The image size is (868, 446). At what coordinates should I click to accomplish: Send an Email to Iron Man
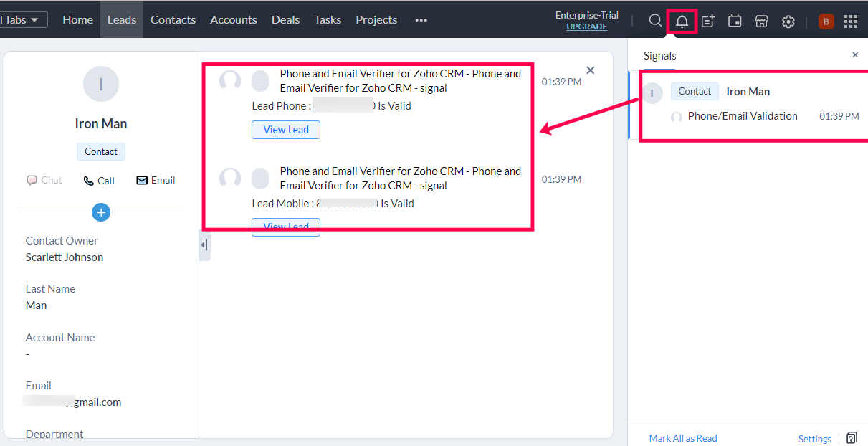point(156,180)
